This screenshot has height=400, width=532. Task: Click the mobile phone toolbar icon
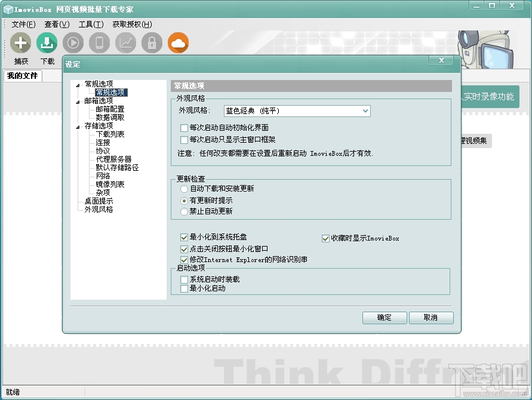click(99, 43)
